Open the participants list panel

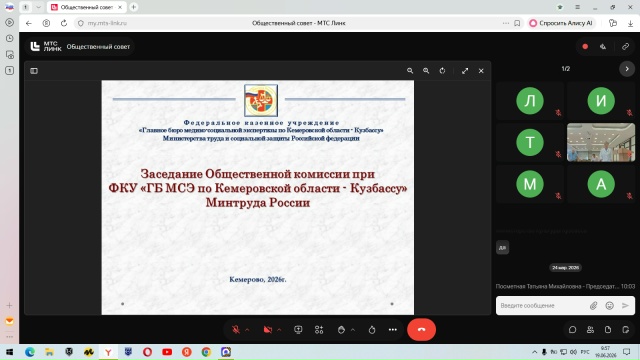tap(590, 329)
